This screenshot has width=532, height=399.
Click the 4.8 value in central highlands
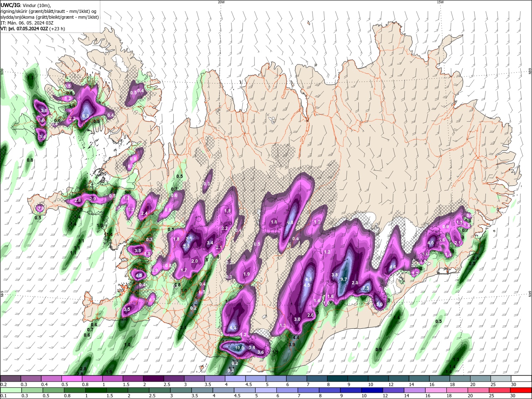(x=290, y=222)
